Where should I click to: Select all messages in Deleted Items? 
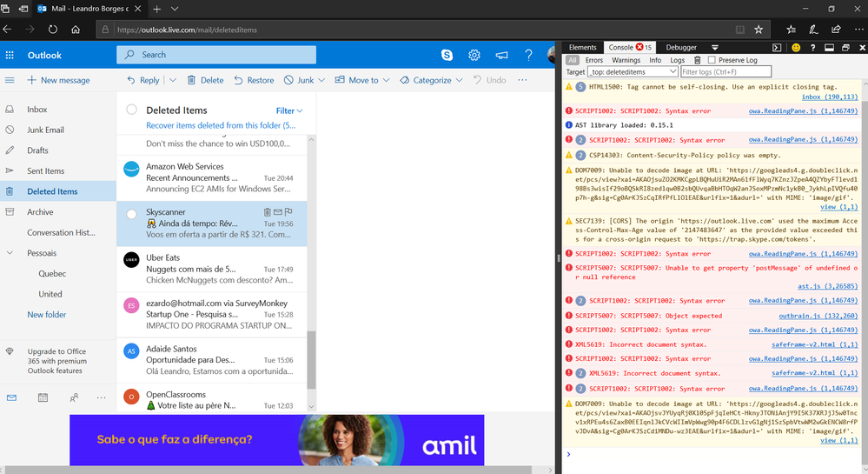click(x=131, y=110)
